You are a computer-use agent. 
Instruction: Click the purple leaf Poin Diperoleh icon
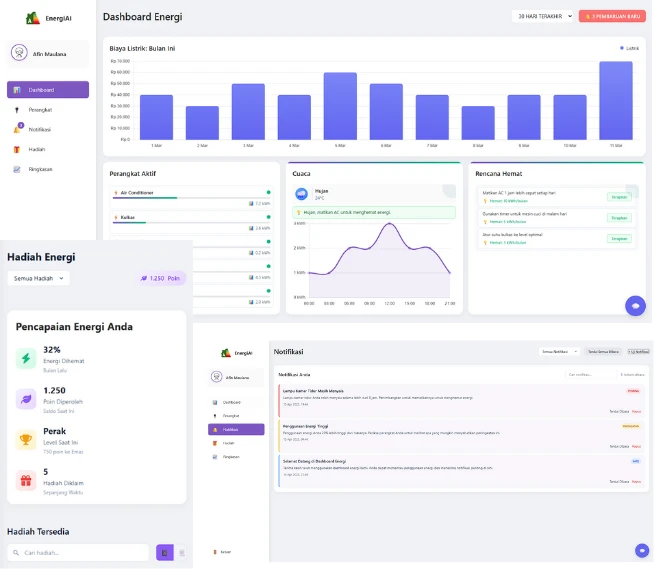pos(26,399)
